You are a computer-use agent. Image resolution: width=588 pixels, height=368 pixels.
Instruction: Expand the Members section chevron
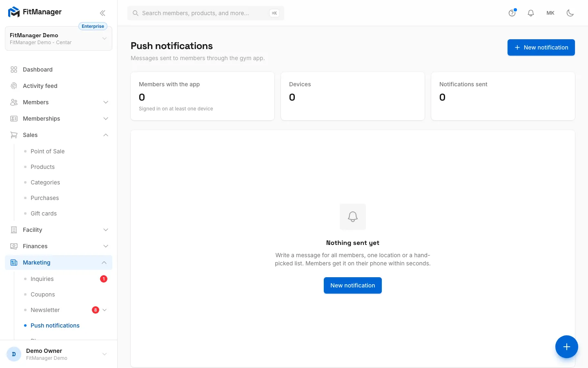click(x=106, y=102)
